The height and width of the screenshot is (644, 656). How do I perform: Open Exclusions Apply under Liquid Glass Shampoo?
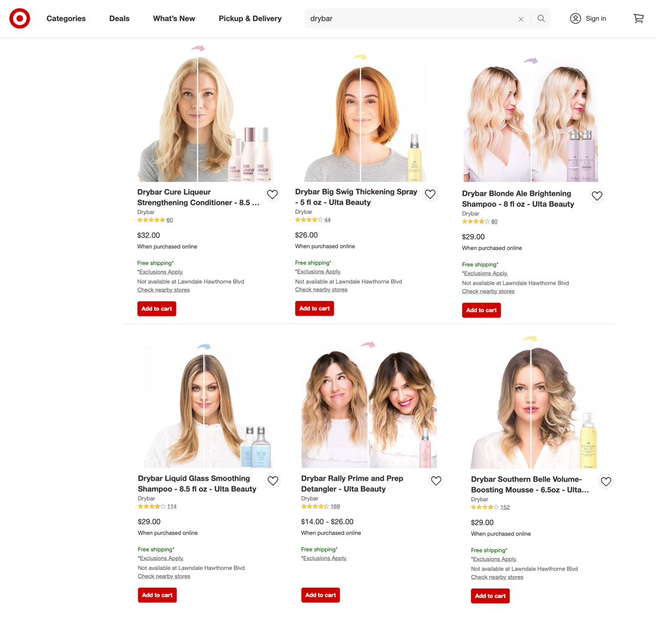pos(161,558)
